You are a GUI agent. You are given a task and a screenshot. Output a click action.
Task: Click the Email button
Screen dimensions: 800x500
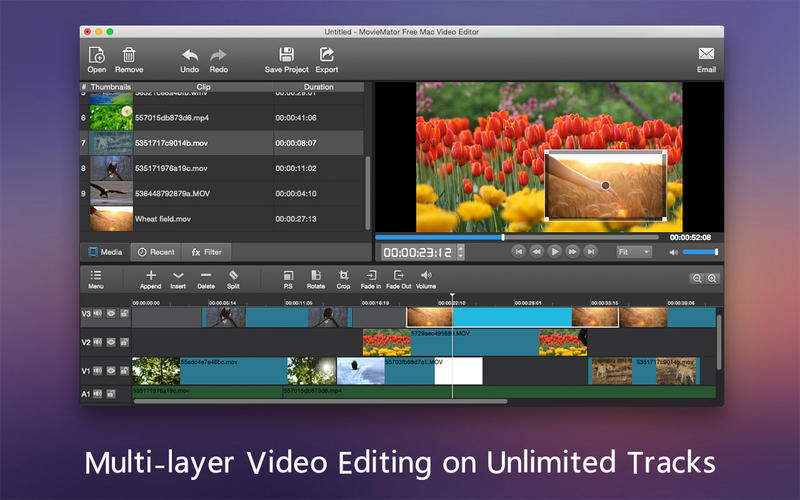coord(706,55)
